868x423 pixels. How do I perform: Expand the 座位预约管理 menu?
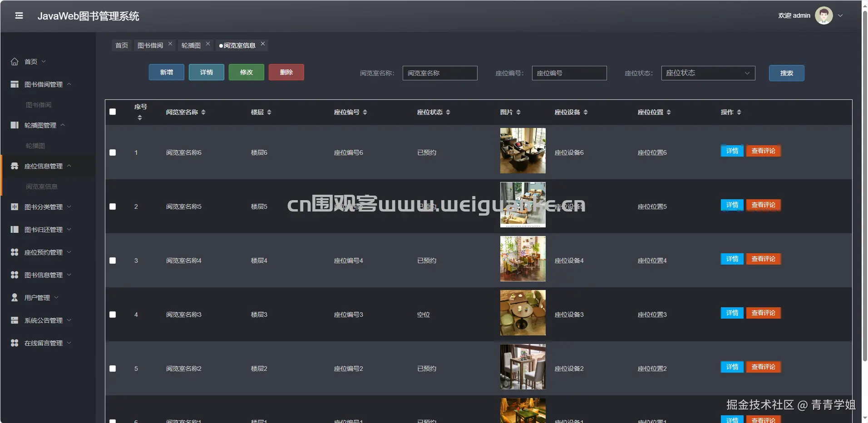[x=69, y=252]
